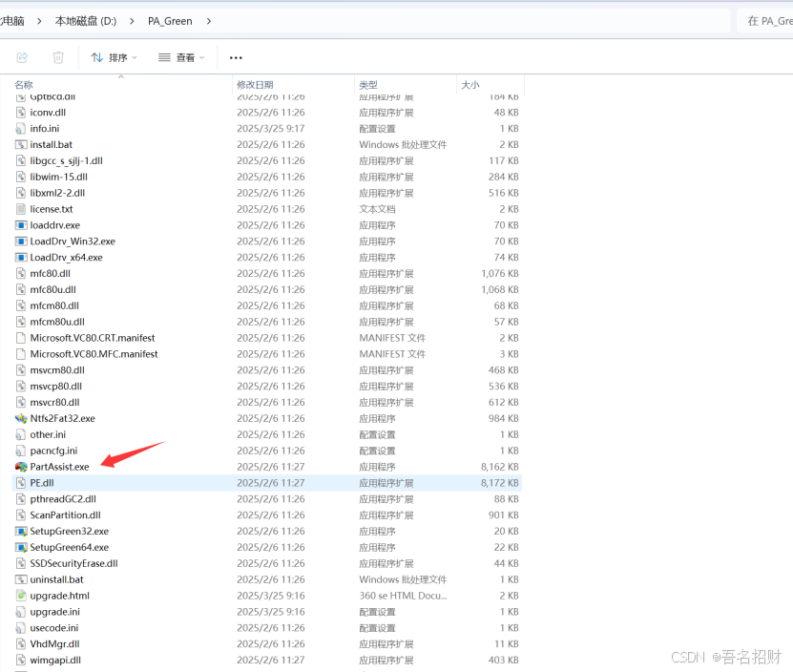This screenshot has width=793, height=672.
Task: Select the install.bat file icon
Action: pyautogui.click(x=21, y=145)
